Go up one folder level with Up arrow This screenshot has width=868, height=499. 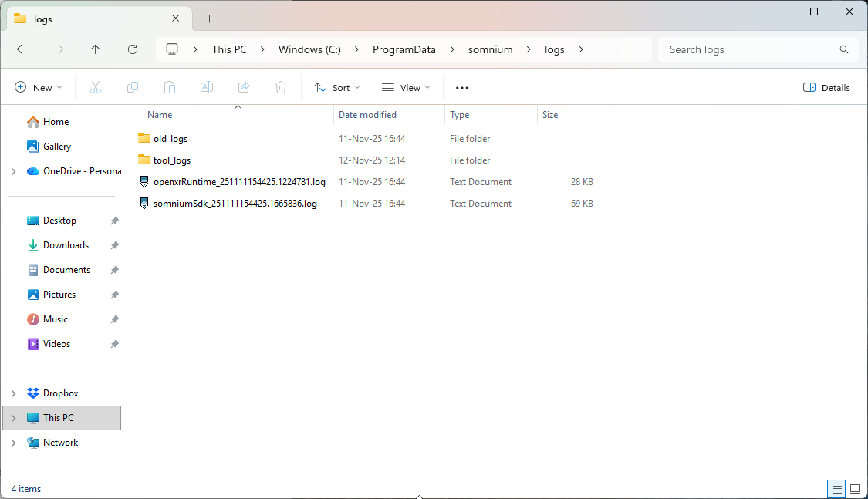pyautogui.click(x=96, y=49)
